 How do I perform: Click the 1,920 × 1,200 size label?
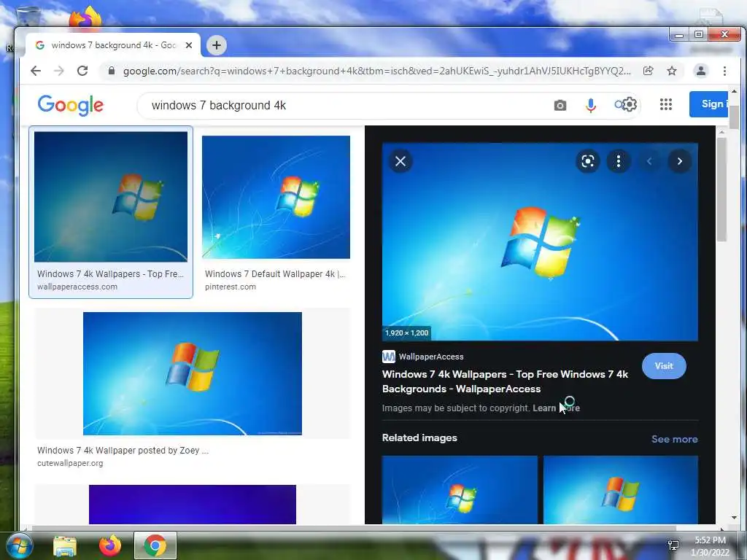(x=407, y=332)
